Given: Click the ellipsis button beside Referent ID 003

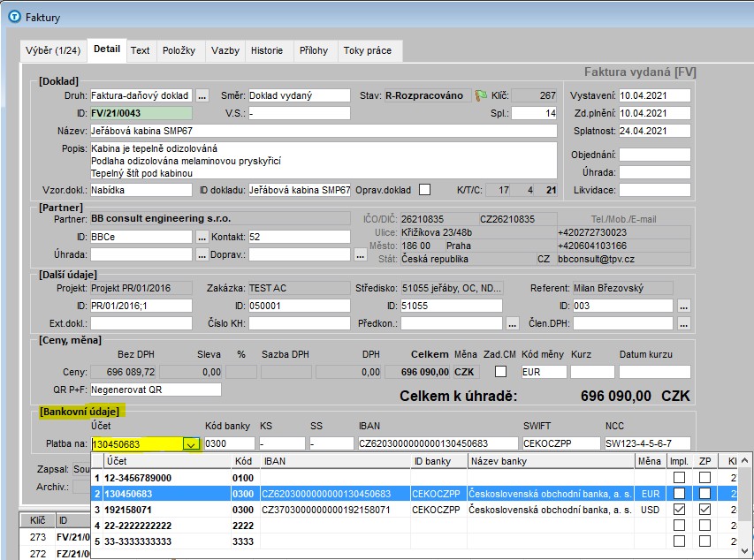Looking at the screenshot, I should [683, 306].
